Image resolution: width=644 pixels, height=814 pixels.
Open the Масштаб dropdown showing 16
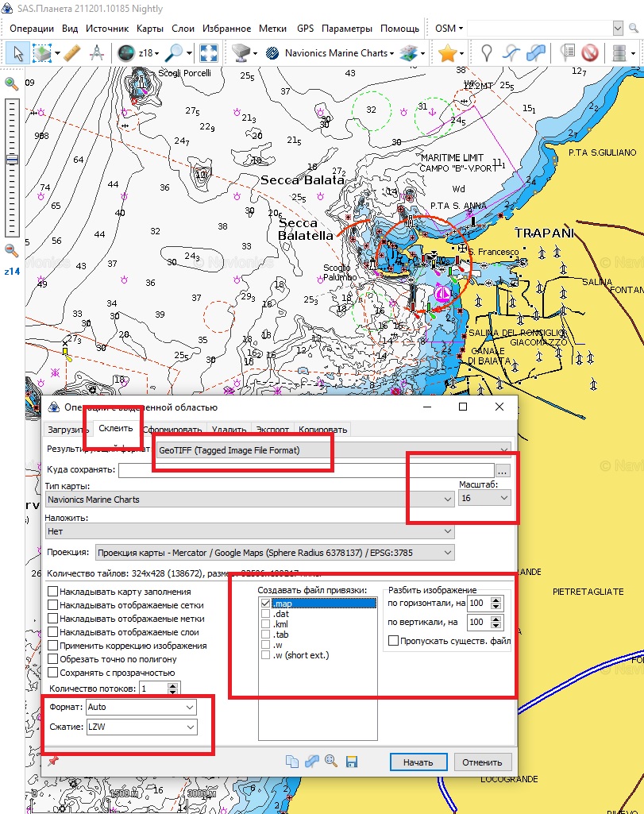coord(485,498)
